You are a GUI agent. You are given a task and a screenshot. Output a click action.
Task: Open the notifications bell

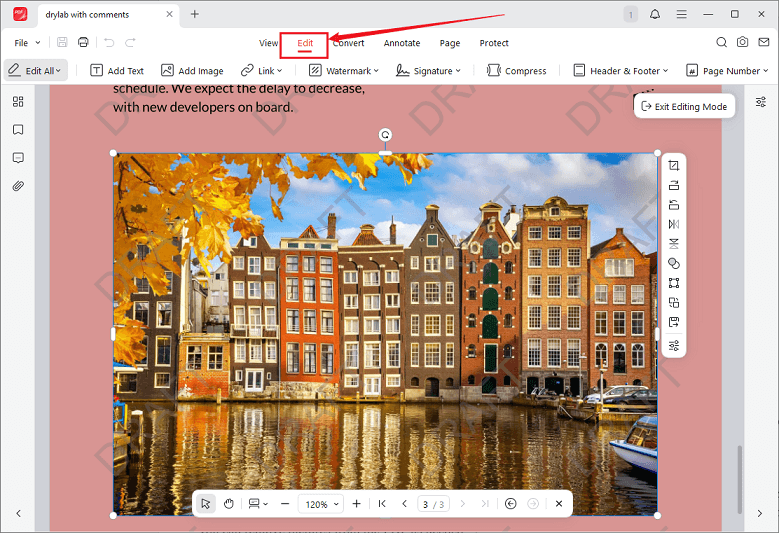pos(655,14)
